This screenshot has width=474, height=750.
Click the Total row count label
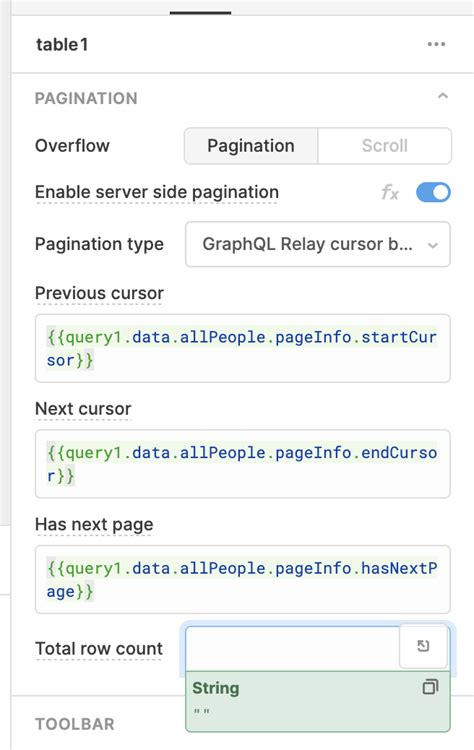pos(99,649)
